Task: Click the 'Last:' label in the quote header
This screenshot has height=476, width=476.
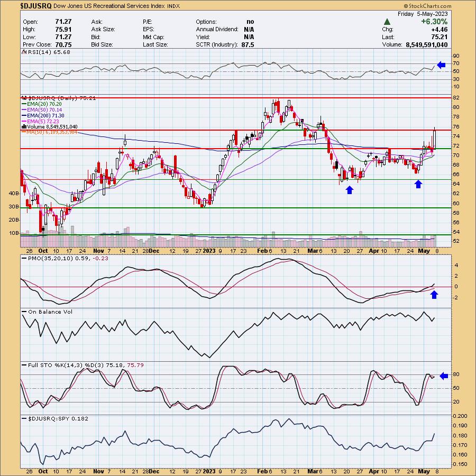Action: pos(388,37)
